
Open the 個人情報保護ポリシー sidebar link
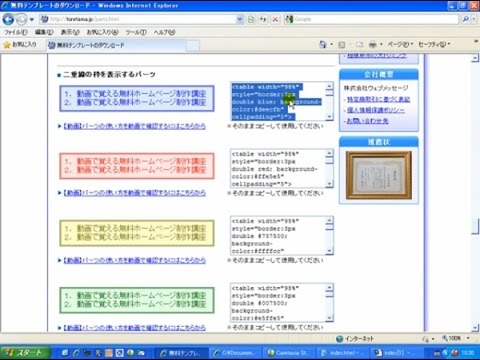click(376, 110)
